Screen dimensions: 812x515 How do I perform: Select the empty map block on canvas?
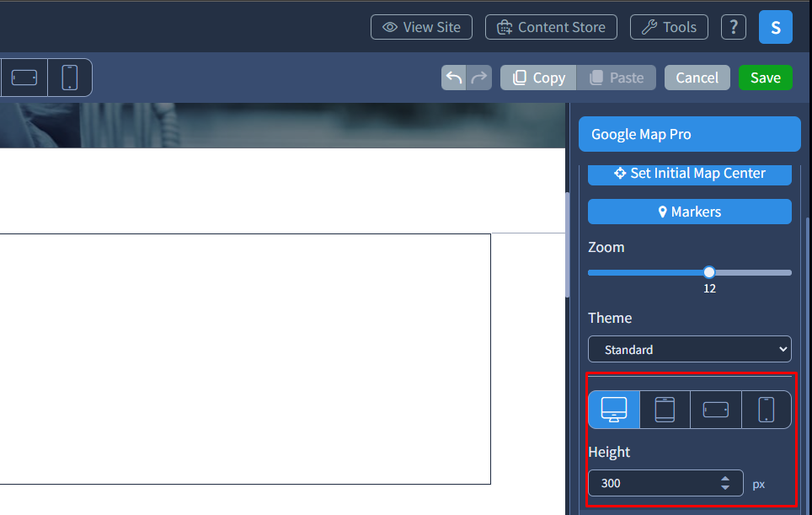click(x=245, y=359)
